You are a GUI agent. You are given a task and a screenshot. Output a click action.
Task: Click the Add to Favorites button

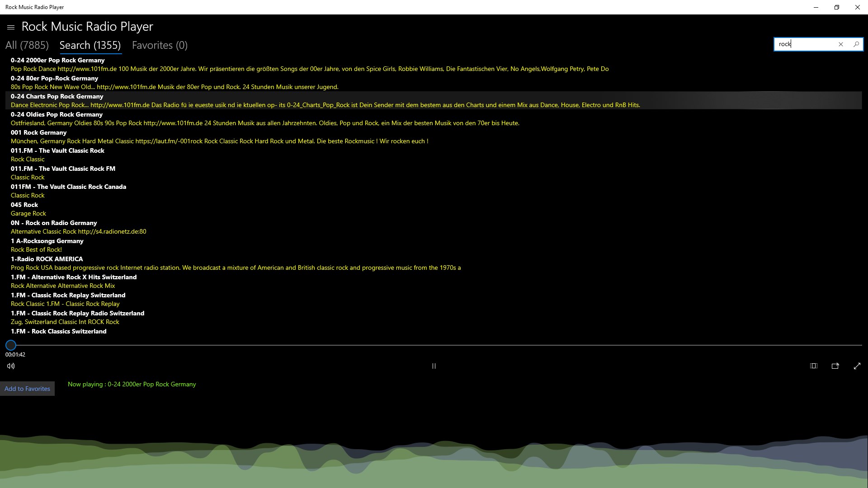point(27,389)
